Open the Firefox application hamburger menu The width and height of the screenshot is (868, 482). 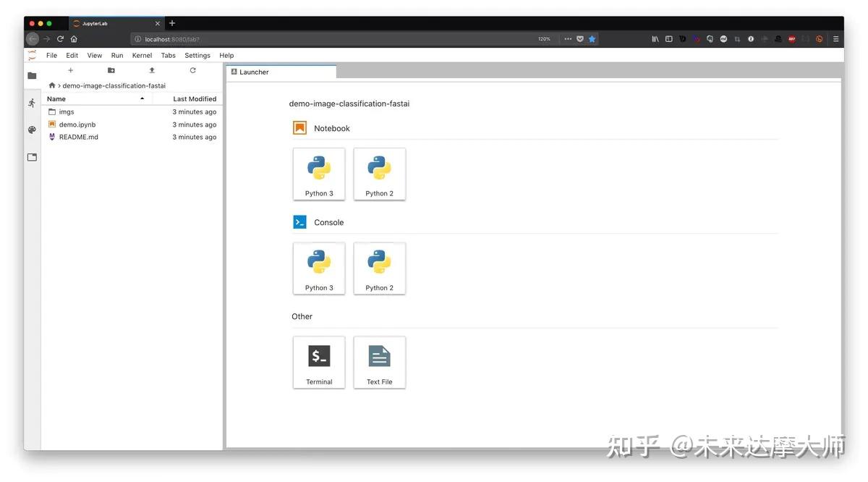(x=836, y=38)
